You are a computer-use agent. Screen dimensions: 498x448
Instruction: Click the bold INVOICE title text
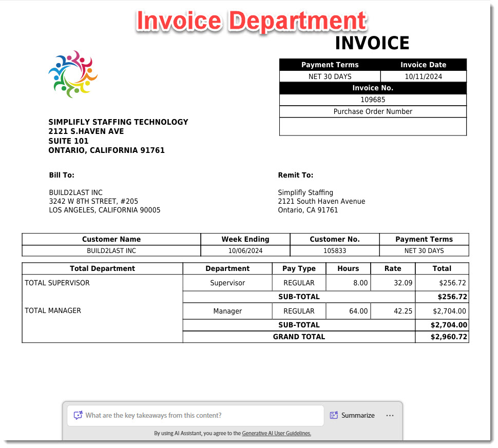pyautogui.click(x=372, y=43)
